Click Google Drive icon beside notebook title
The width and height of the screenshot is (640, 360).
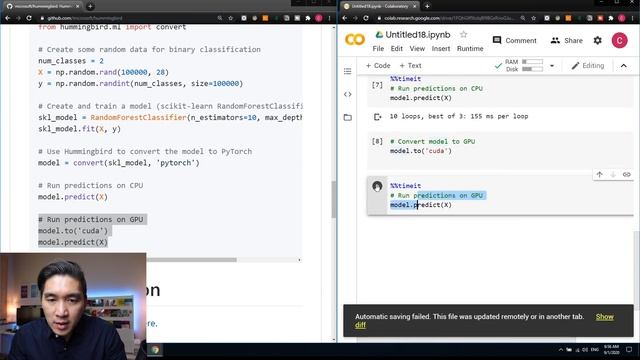(379, 35)
